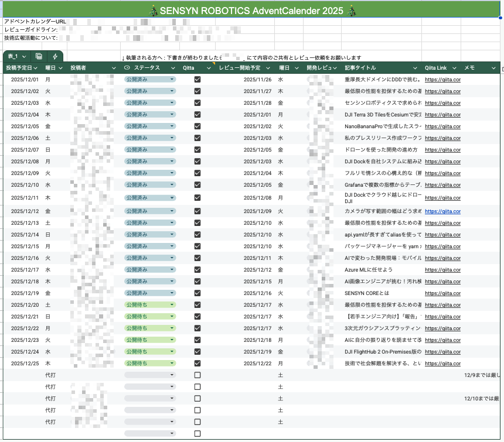Toggle the Qitta checkbox in the 2025/12/24 row
504x442 pixels.
(x=197, y=351)
